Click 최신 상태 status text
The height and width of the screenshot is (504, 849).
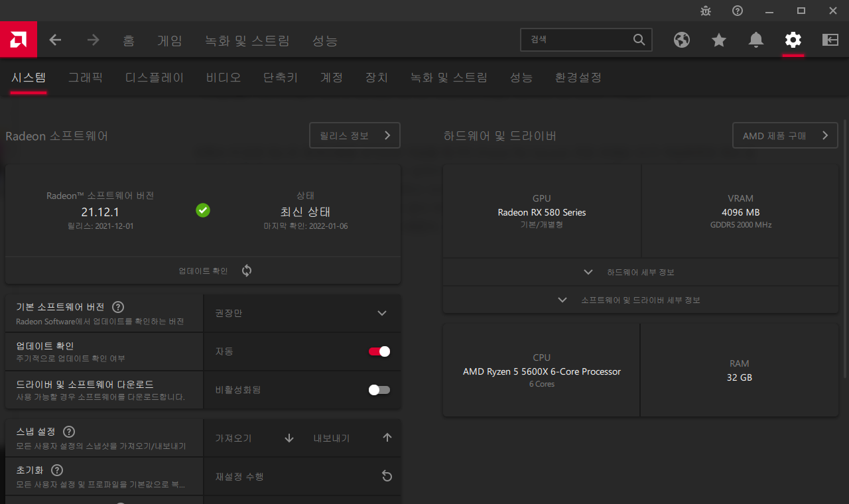click(x=305, y=212)
